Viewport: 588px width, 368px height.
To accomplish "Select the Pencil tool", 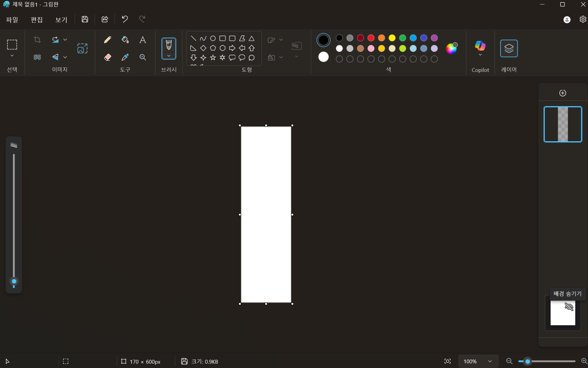I will pyautogui.click(x=108, y=40).
